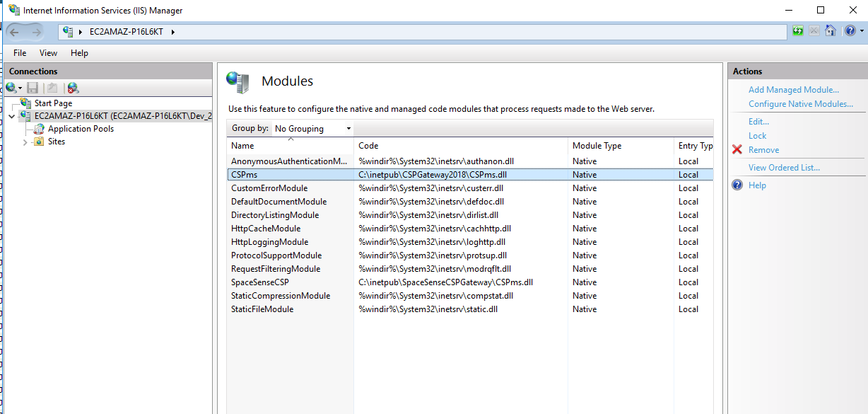This screenshot has height=414, width=868.
Task: Click the Edit action link
Action: (x=758, y=122)
